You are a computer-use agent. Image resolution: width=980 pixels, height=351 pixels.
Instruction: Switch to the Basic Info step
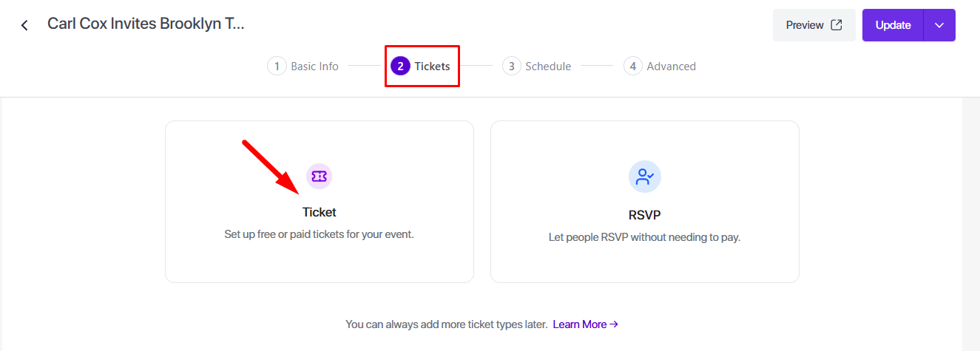point(314,67)
